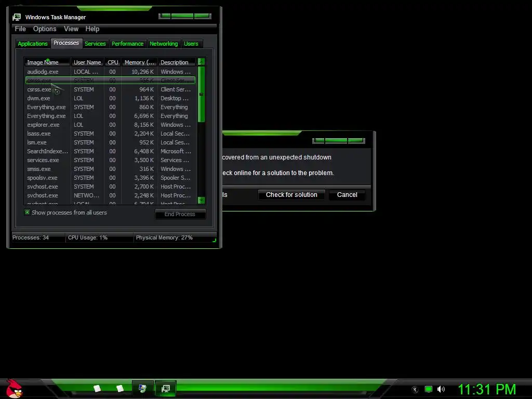Select the smss.exe process
Image resolution: width=532 pixels, height=399 pixels.
pos(110,169)
